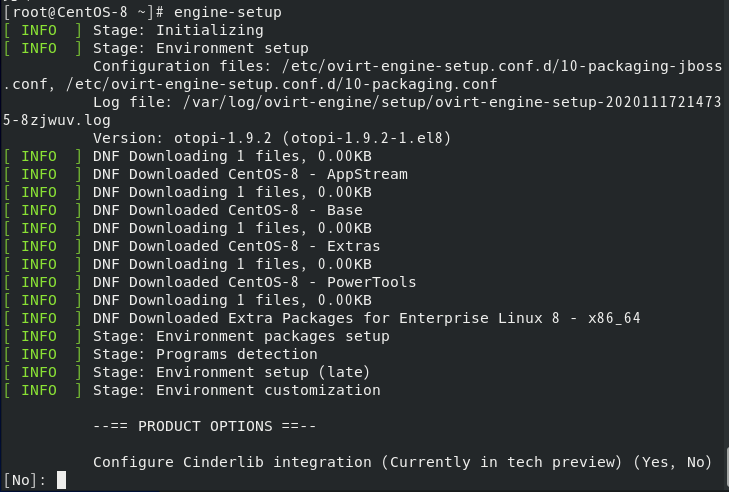The height and width of the screenshot is (492, 729).
Task: Select the CentOS-8 - AppStream downloaded line
Action: pyautogui.click(x=250, y=174)
